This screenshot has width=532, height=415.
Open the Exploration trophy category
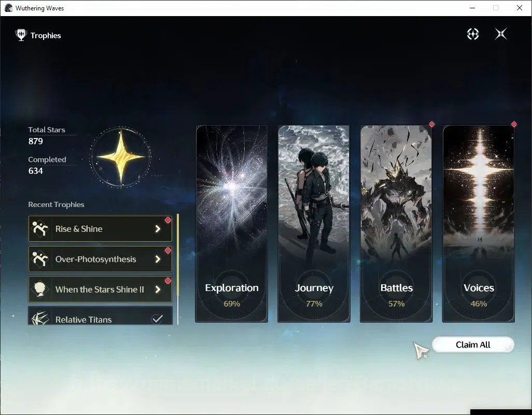click(x=232, y=224)
